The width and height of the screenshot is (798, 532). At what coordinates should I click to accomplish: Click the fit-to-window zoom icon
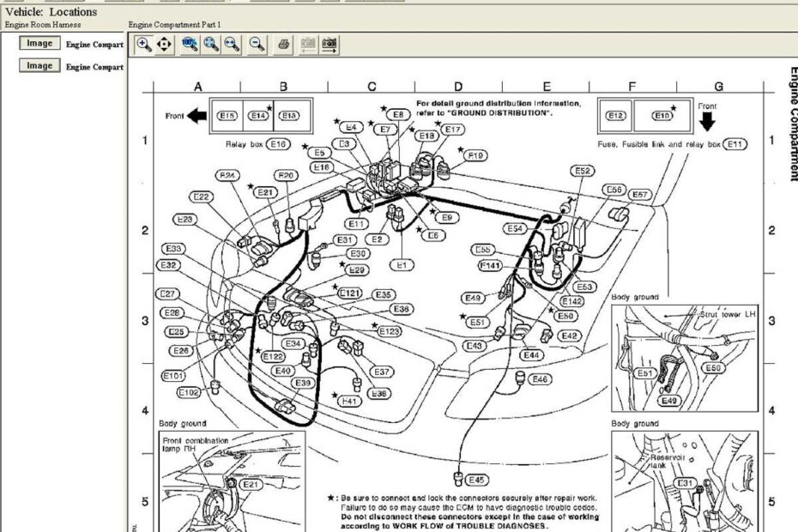pos(211,45)
